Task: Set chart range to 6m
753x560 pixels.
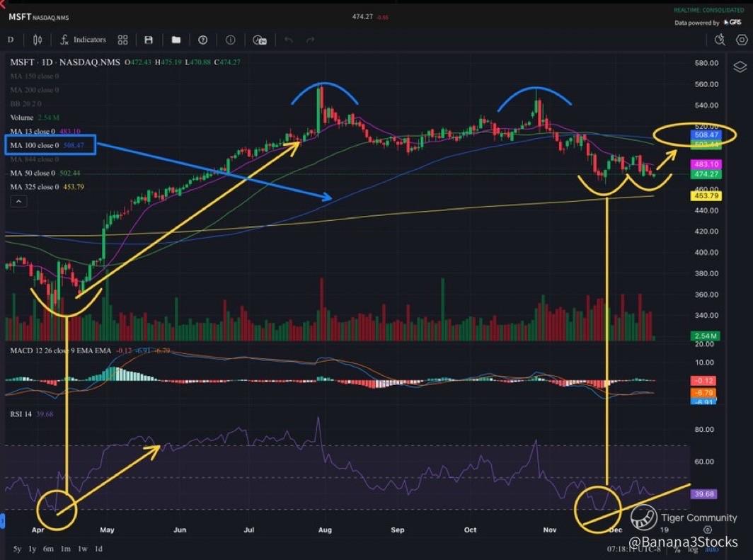Action: (48, 549)
